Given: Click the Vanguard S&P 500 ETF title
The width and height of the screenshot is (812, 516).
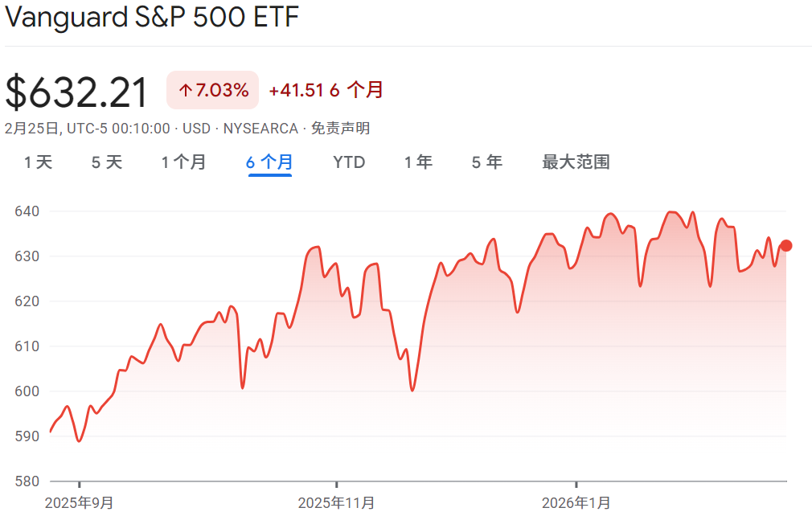Looking at the screenshot, I should pyautogui.click(x=151, y=17).
